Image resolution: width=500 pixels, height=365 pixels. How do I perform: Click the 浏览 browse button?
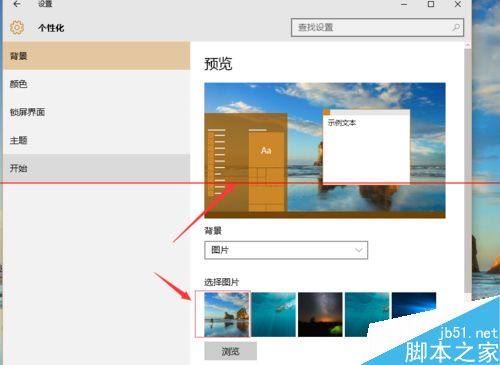(x=231, y=351)
